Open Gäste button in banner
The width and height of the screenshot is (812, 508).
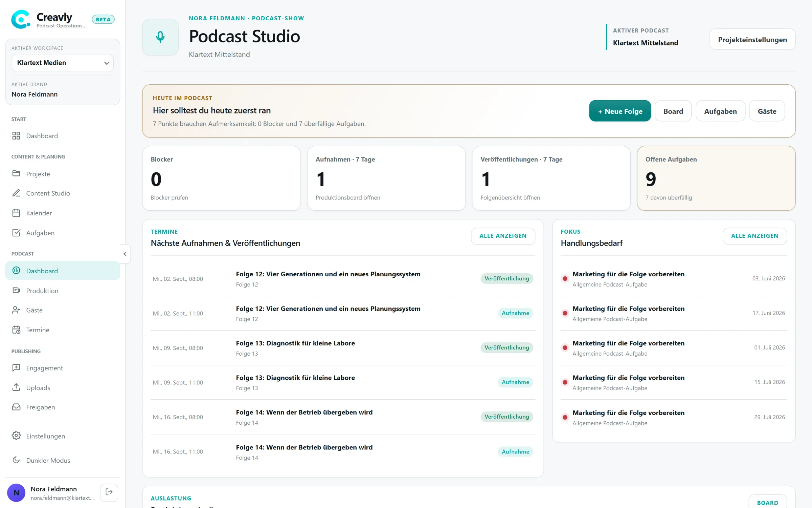point(767,111)
